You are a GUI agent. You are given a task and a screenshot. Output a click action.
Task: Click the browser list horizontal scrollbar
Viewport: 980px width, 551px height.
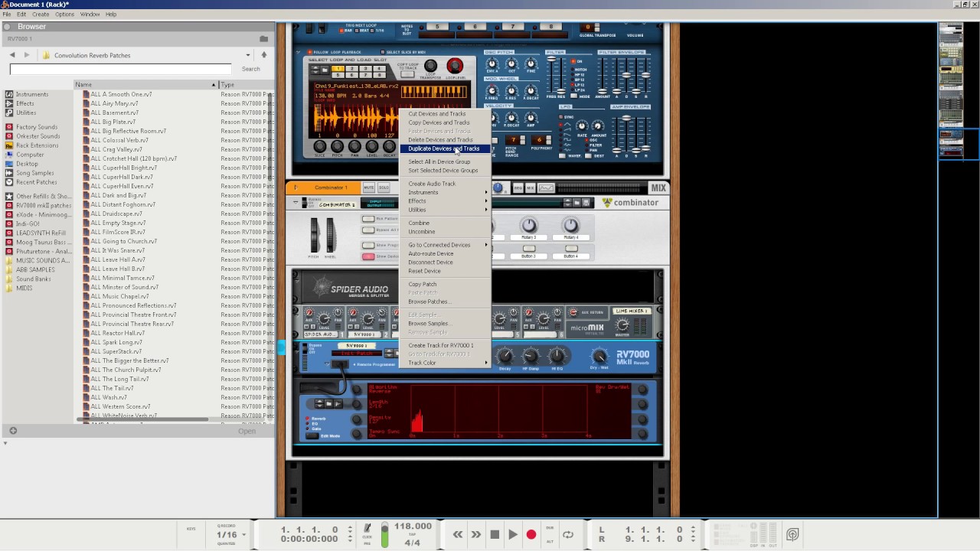pyautogui.click(x=142, y=419)
